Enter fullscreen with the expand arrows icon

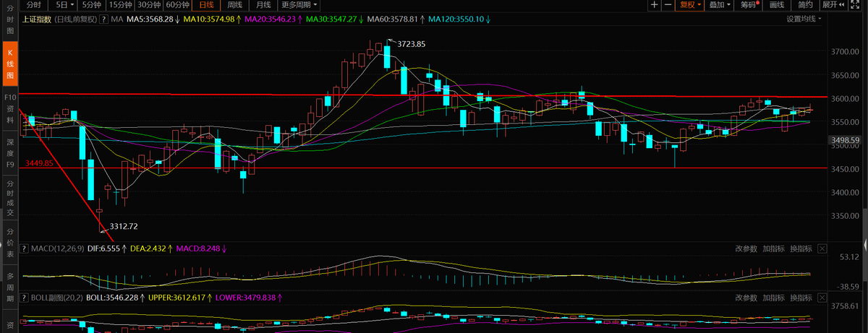(860, 5)
